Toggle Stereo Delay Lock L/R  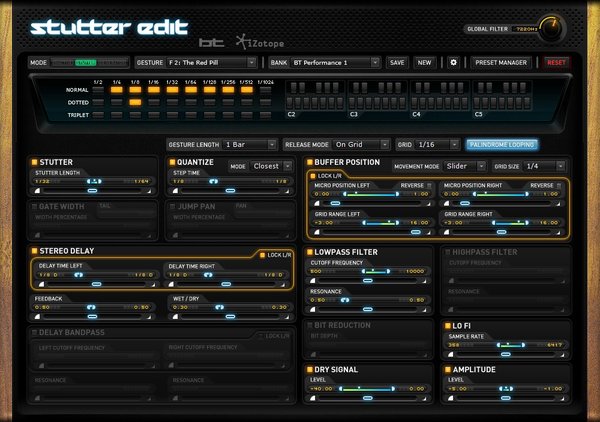pyautogui.click(x=262, y=255)
